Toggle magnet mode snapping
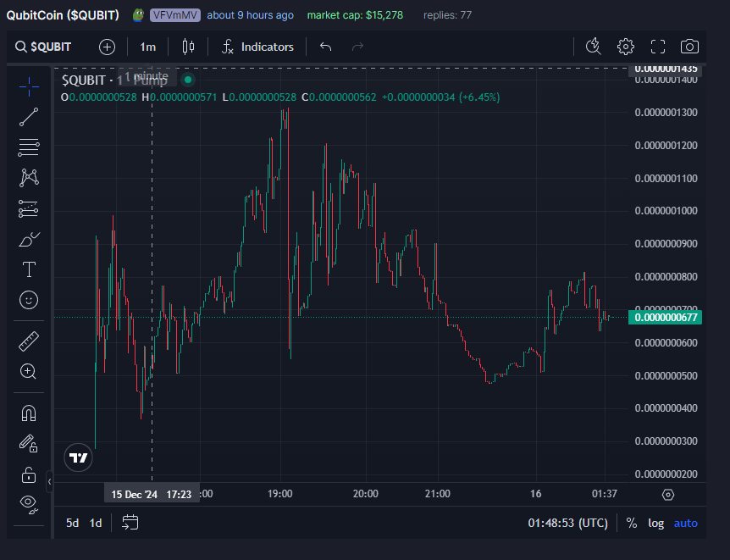Screen dimensions: 730x560 [29, 413]
